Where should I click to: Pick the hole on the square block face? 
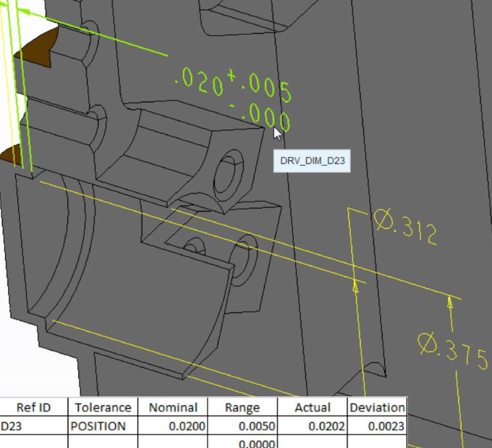[228, 173]
